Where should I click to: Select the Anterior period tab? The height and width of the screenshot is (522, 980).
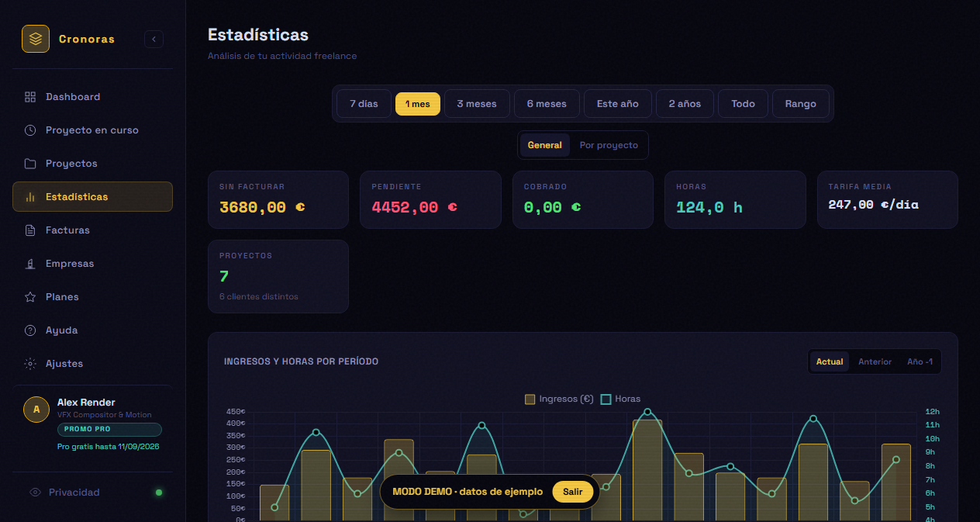875,361
